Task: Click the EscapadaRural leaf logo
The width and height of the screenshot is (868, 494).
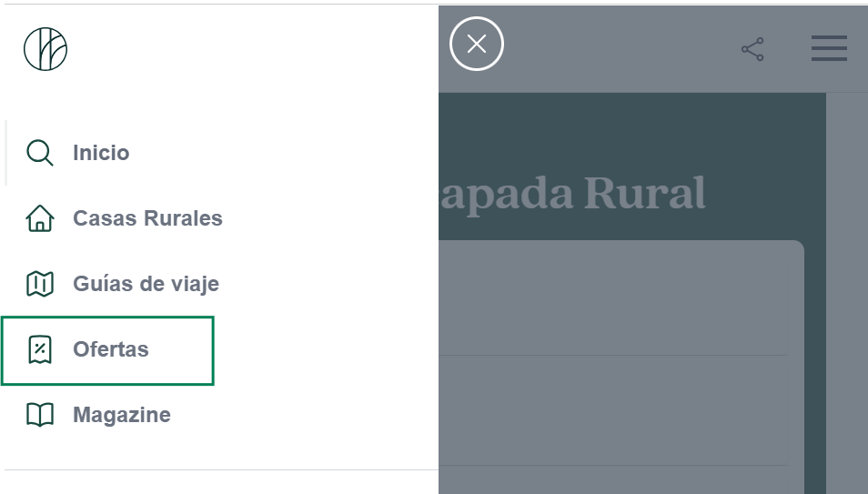Action: pyautogui.click(x=45, y=49)
